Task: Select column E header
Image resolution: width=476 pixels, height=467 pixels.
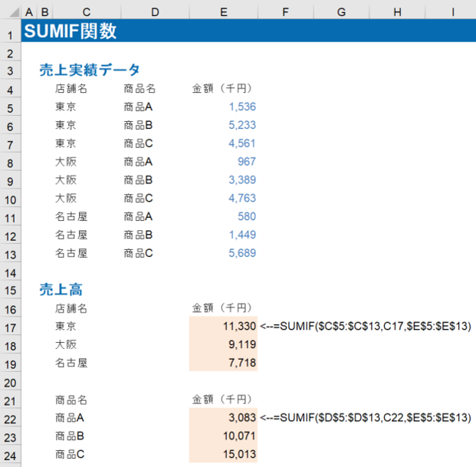Action: pos(222,12)
